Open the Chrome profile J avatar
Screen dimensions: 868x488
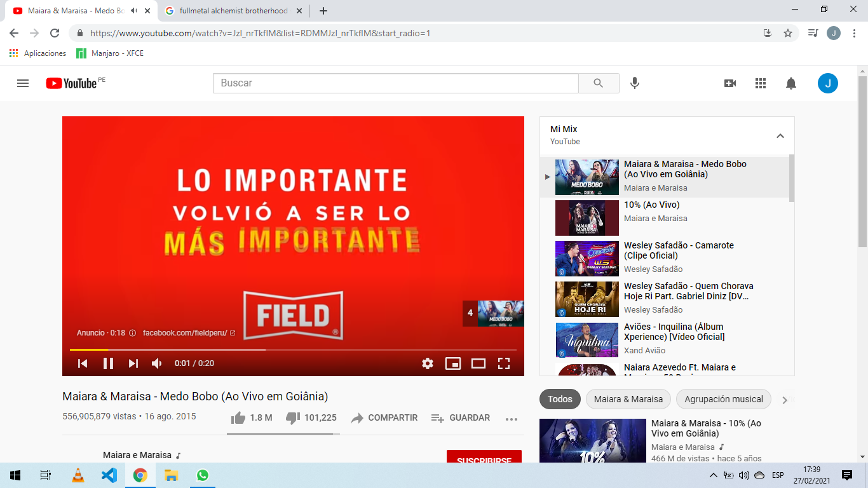click(x=834, y=33)
